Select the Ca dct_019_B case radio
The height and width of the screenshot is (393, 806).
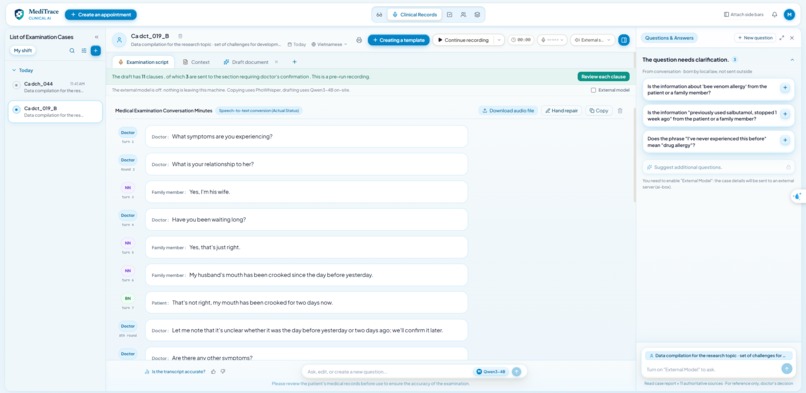(16, 109)
